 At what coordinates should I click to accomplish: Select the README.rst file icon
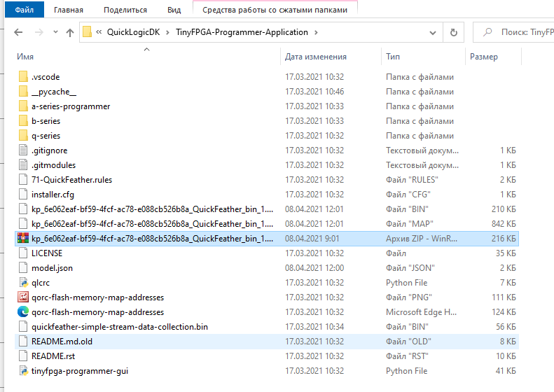click(23, 356)
